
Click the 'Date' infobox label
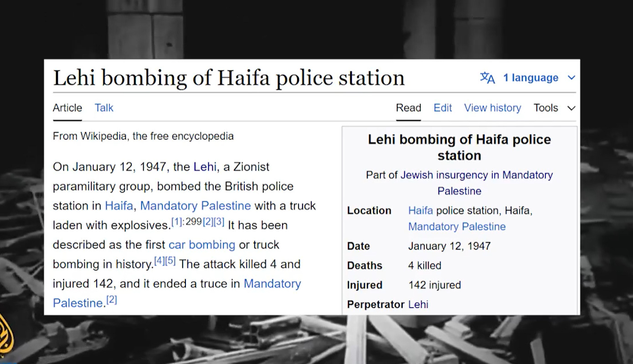tap(359, 246)
